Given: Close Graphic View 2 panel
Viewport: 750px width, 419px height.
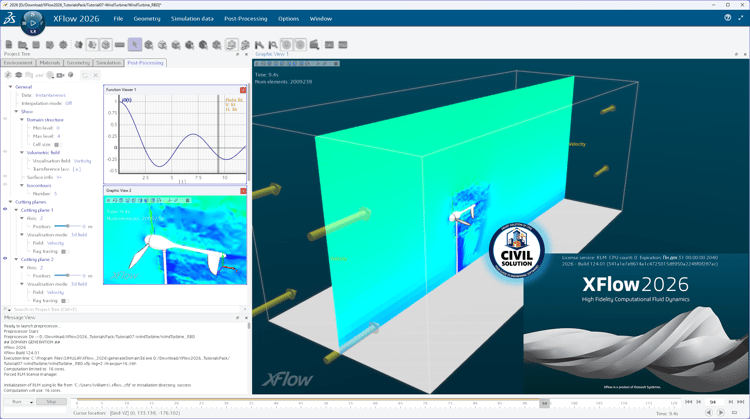Looking at the screenshot, I should 243,190.
